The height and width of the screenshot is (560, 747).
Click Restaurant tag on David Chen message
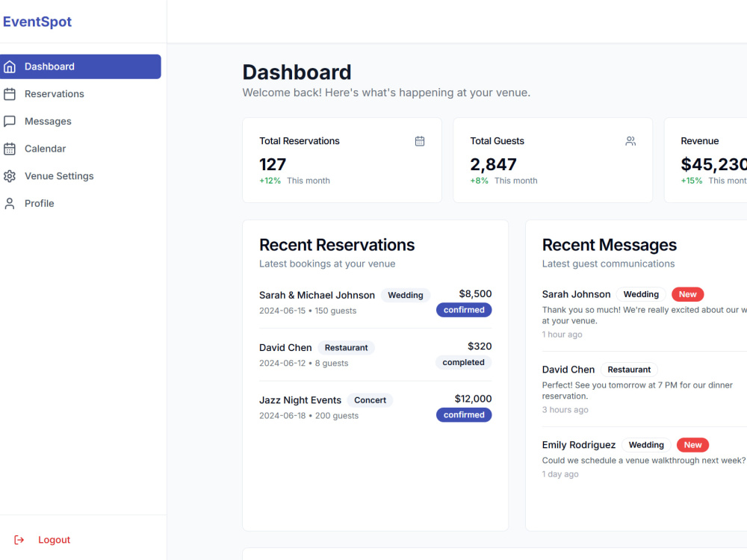(629, 370)
